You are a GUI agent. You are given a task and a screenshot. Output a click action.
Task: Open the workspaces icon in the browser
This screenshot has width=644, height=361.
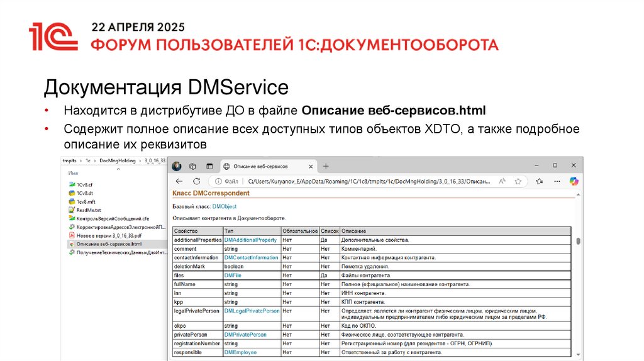pos(192,166)
